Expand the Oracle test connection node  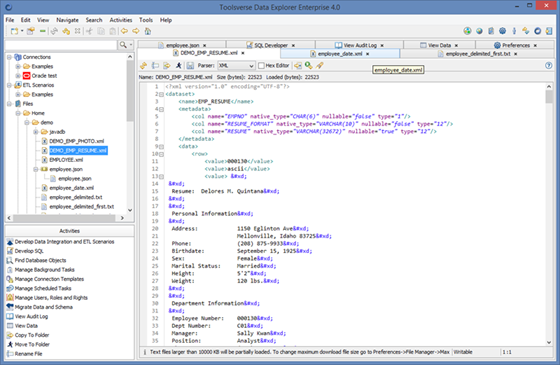(18, 76)
